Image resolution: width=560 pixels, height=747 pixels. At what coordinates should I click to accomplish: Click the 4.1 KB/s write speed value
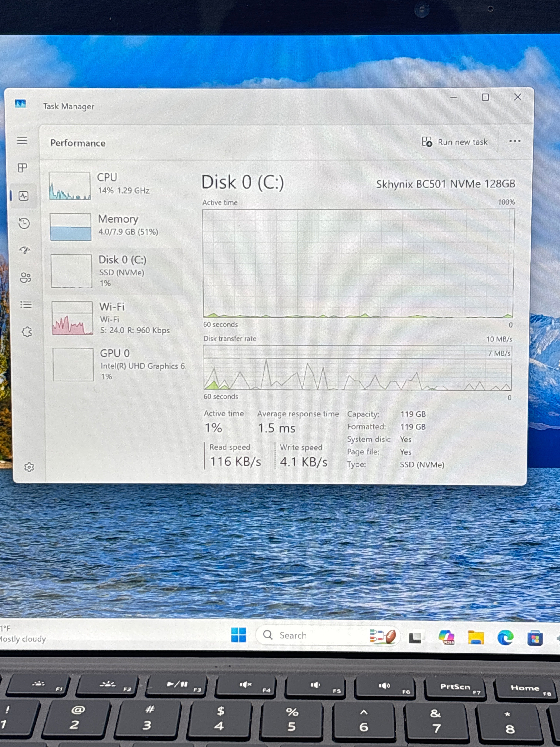(x=304, y=462)
